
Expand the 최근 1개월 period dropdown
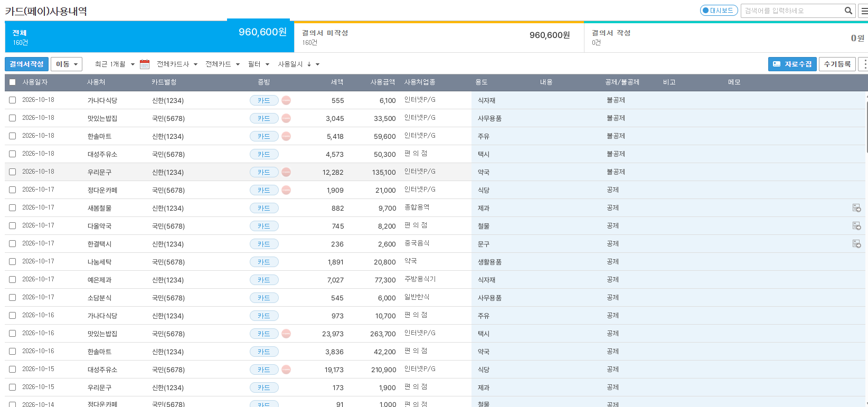point(115,64)
